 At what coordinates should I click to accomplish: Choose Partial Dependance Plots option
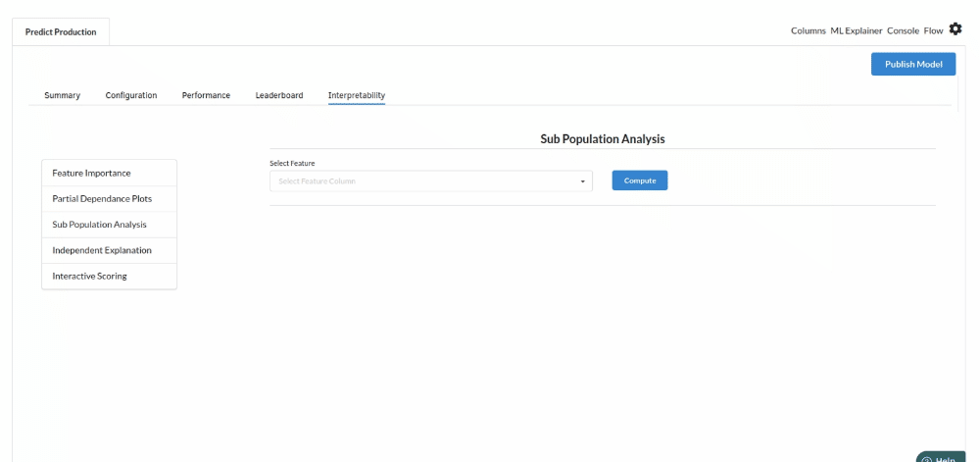point(102,198)
